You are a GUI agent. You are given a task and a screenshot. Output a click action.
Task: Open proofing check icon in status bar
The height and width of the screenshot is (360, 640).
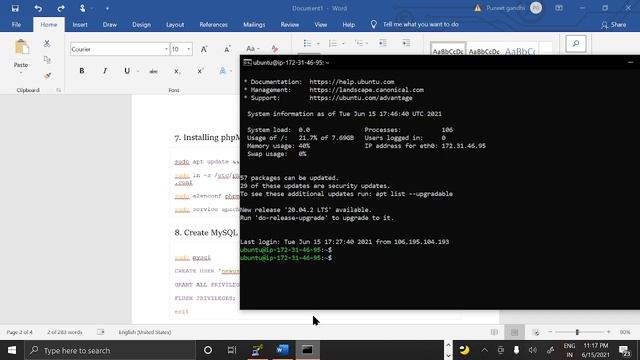pos(101,332)
